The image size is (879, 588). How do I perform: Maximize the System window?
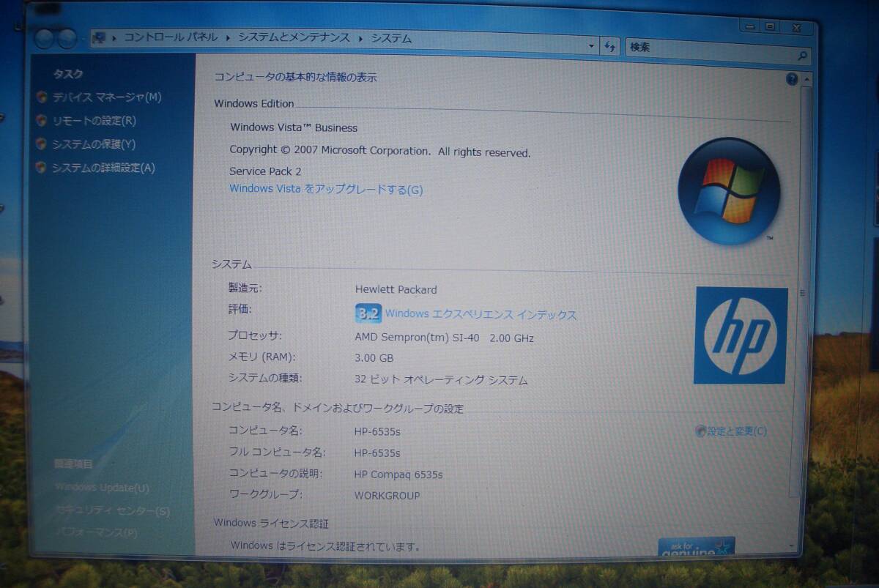[770, 27]
